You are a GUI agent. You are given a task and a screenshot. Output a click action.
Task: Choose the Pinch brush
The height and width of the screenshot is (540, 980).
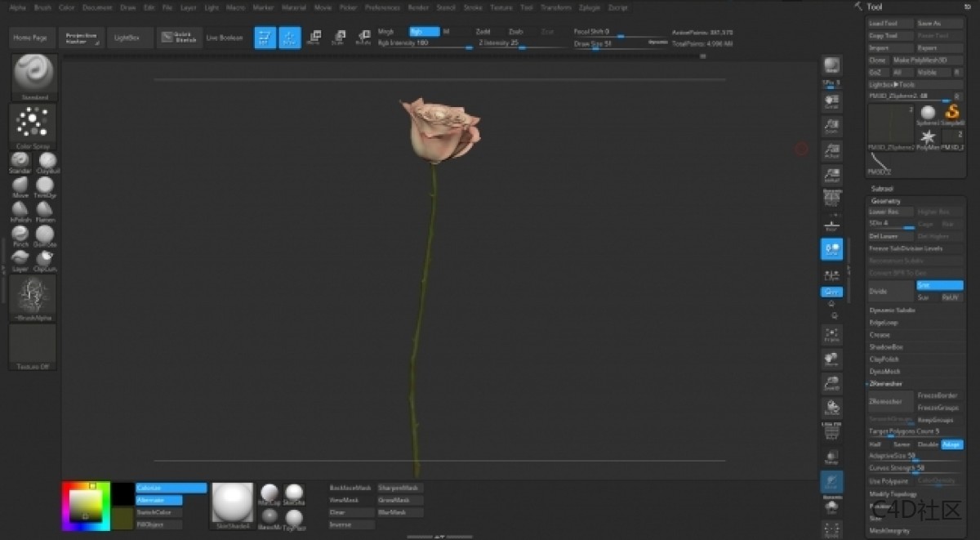pos(20,235)
